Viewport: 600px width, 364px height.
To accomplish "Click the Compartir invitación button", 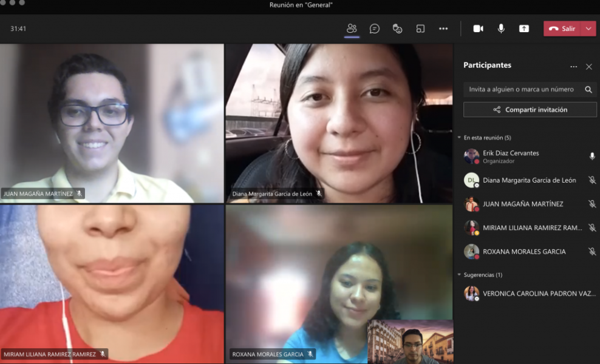I will click(530, 110).
